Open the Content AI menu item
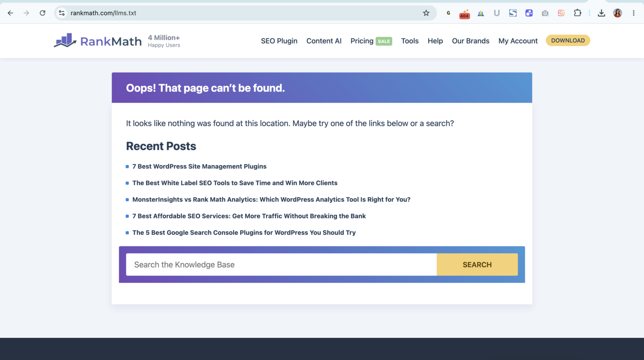 [x=324, y=41]
